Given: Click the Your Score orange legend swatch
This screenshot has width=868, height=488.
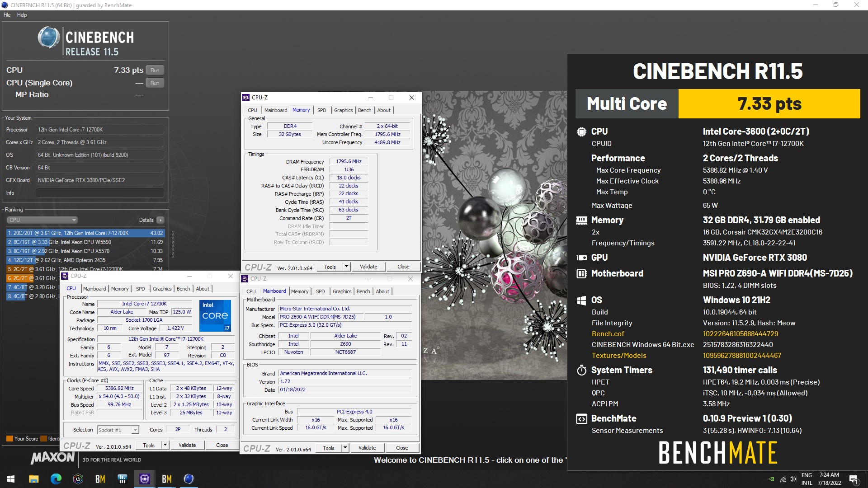Looking at the screenshot, I should click(9, 439).
